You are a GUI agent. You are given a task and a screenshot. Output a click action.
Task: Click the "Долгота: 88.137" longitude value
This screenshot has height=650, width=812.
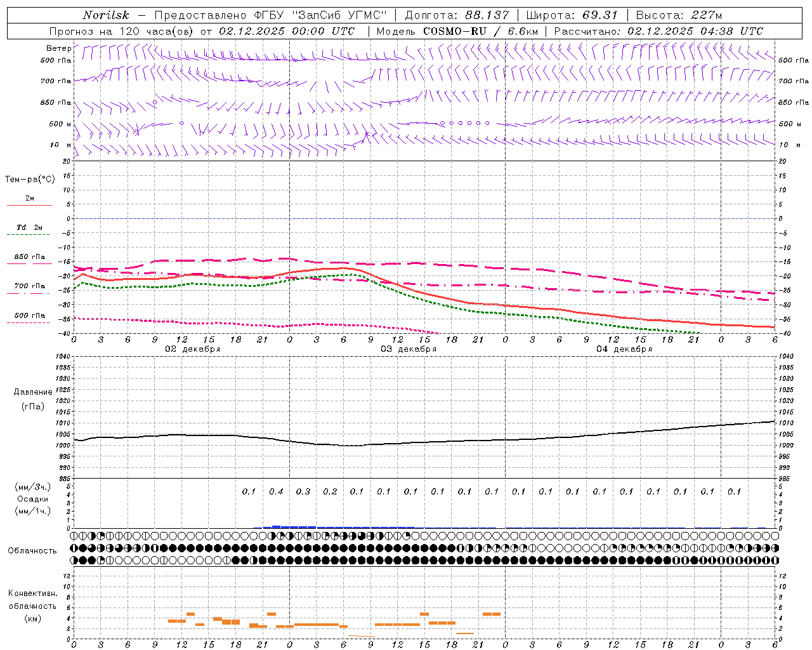coord(457,15)
